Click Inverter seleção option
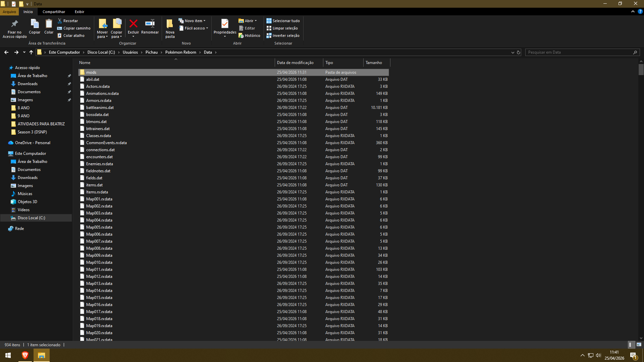The width and height of the screenshot is (644, 362). pyautogui.click(x=283, y=36)
